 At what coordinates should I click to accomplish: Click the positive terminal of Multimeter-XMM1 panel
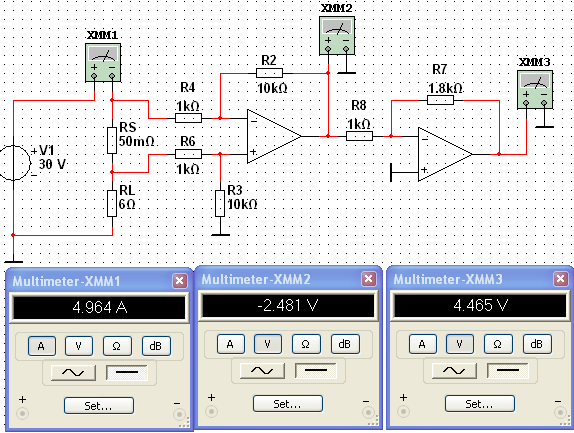[x=22, y=414]
